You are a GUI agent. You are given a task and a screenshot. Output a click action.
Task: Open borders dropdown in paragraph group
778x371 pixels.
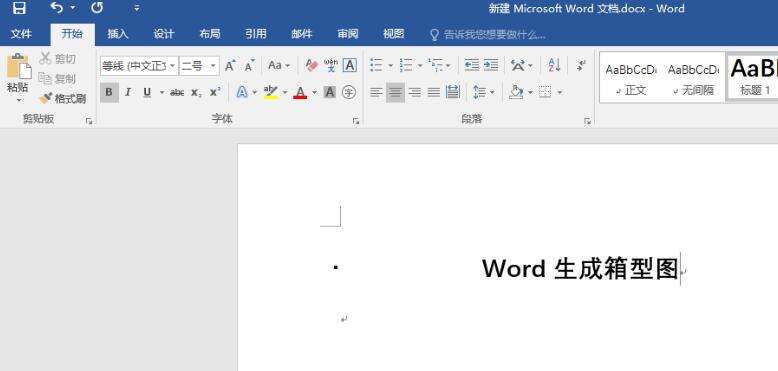click(x=560, y=92)
